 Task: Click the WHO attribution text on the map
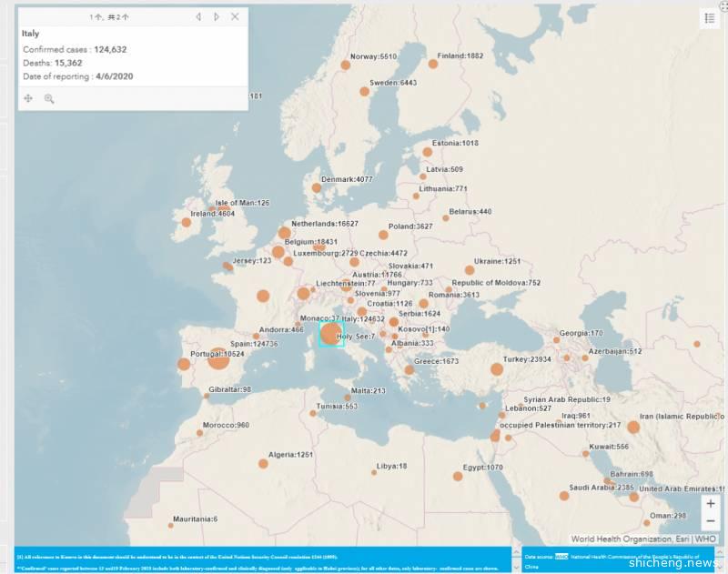click(x=707, y=539)
